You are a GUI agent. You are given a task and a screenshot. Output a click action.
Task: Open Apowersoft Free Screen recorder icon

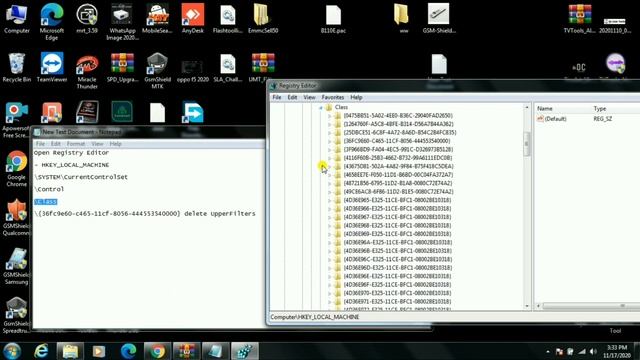click(x=17, y=119)
